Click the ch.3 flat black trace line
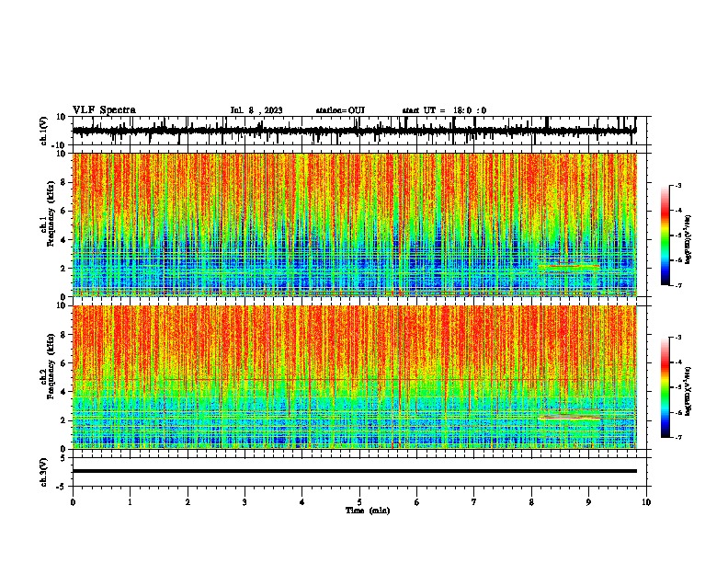The image size is (728, 563). tap(354, 471)
